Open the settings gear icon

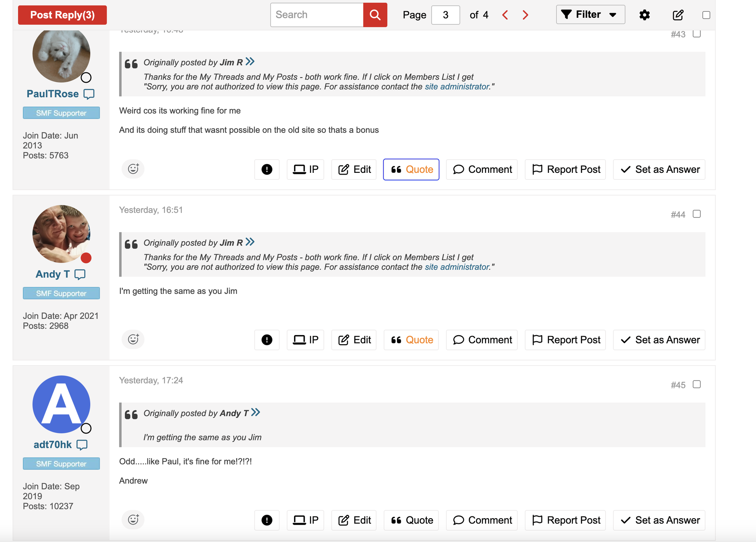point(644,15)
